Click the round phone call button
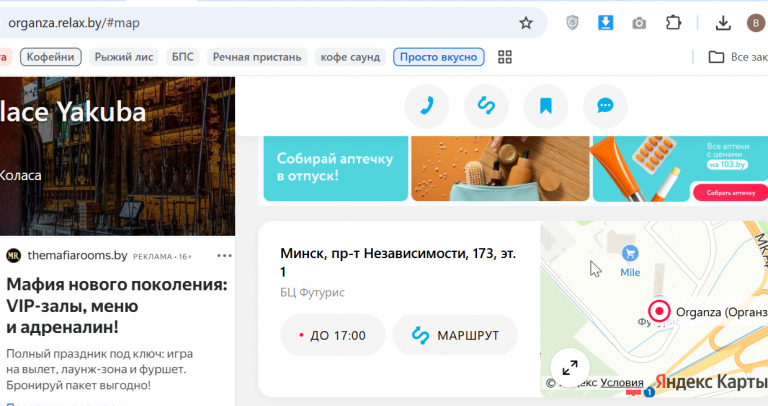Screen dimensions: 768x406 click(x=427, y=106)
